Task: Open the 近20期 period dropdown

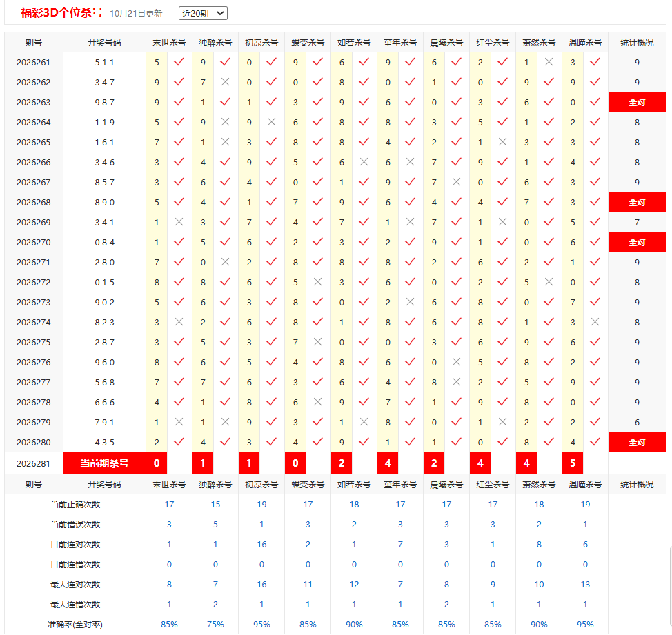Action: tap(203, 13)
